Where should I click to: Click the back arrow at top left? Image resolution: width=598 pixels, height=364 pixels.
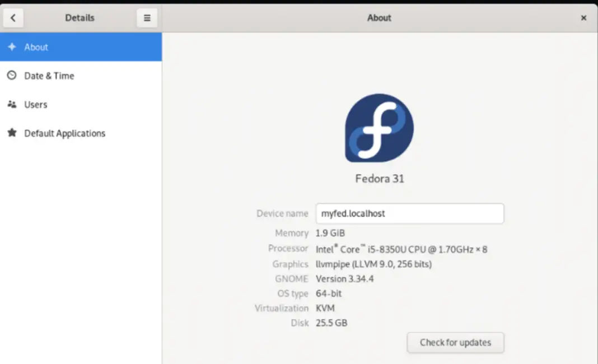point(13,17)
